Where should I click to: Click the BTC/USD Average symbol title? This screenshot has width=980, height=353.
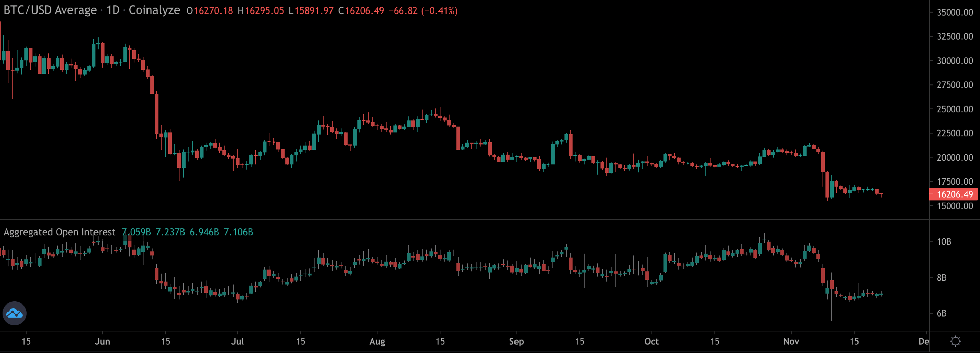pos(50,10)
